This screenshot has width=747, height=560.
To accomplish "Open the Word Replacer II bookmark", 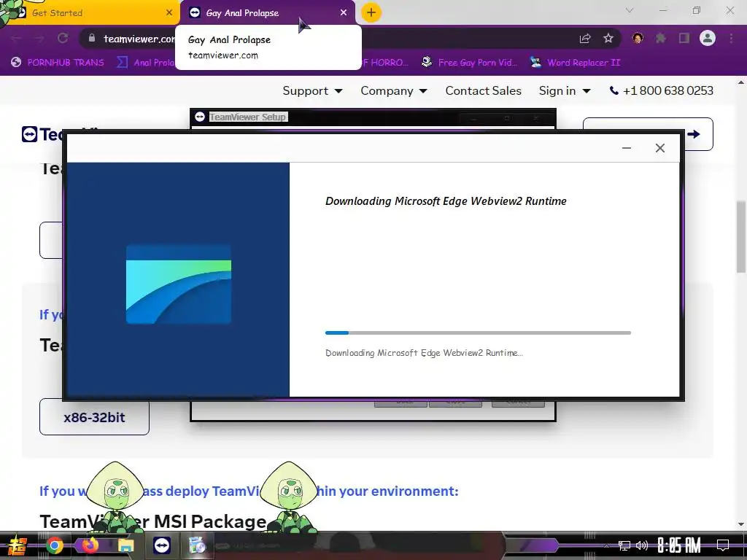I will tap(576, 63).
